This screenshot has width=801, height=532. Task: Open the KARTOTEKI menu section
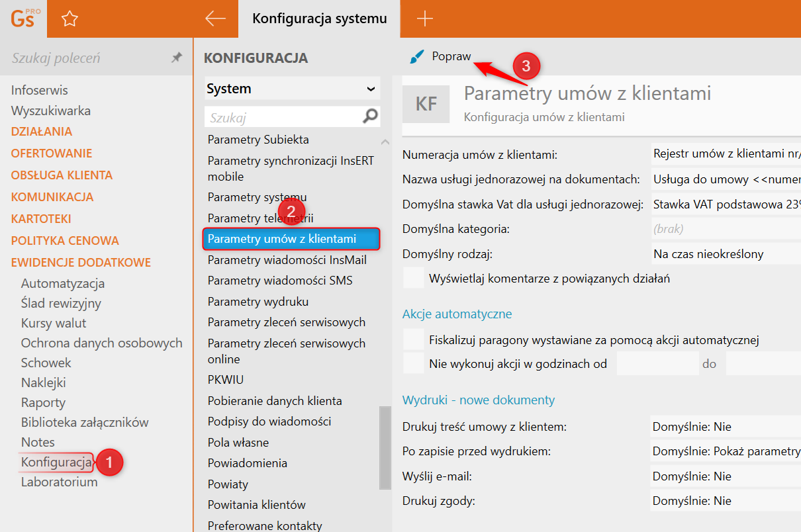coord(41,218)
